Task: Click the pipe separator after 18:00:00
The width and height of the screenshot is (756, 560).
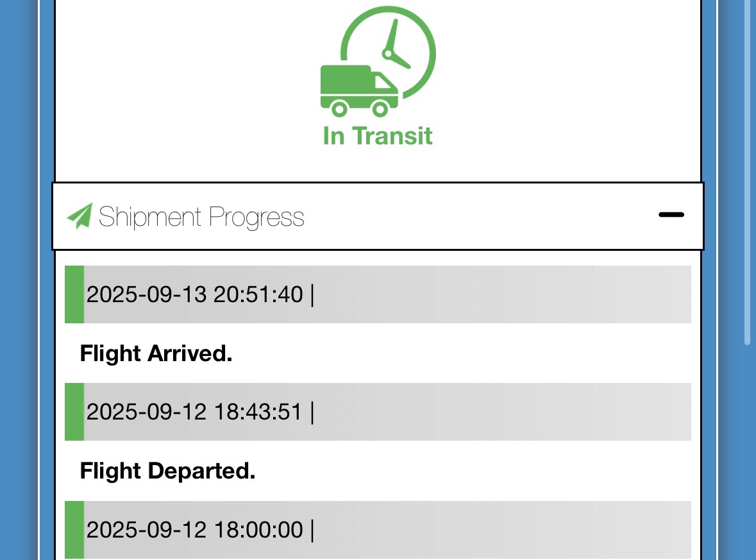Action: point(312,530)
